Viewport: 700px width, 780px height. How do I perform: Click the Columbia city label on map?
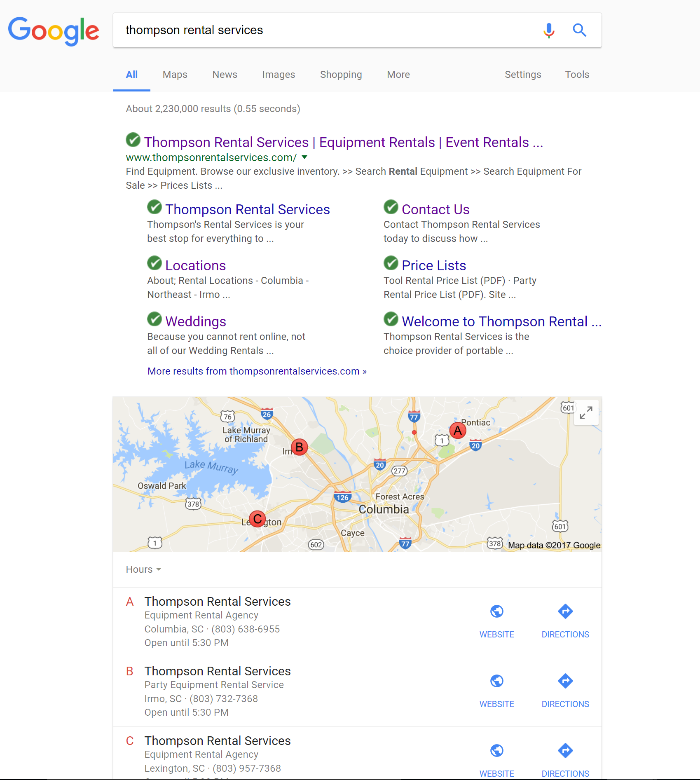(x=384, y=509)
